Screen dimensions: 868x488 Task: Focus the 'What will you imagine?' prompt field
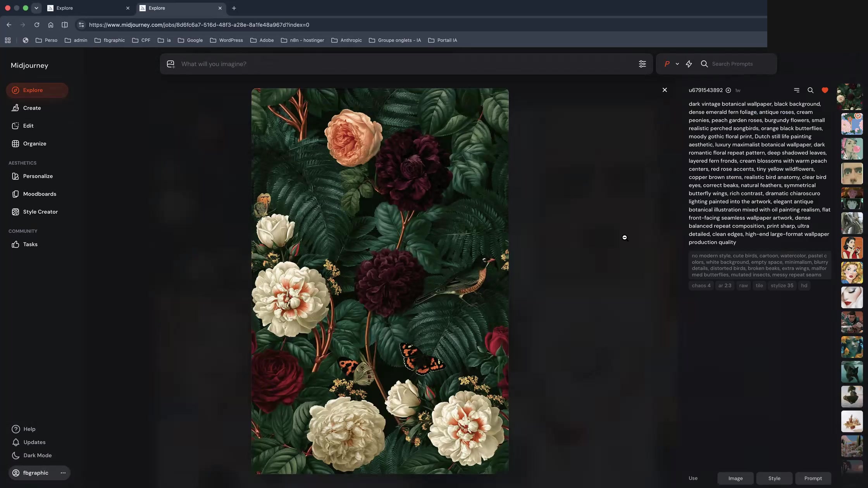(x=407, y=64)
